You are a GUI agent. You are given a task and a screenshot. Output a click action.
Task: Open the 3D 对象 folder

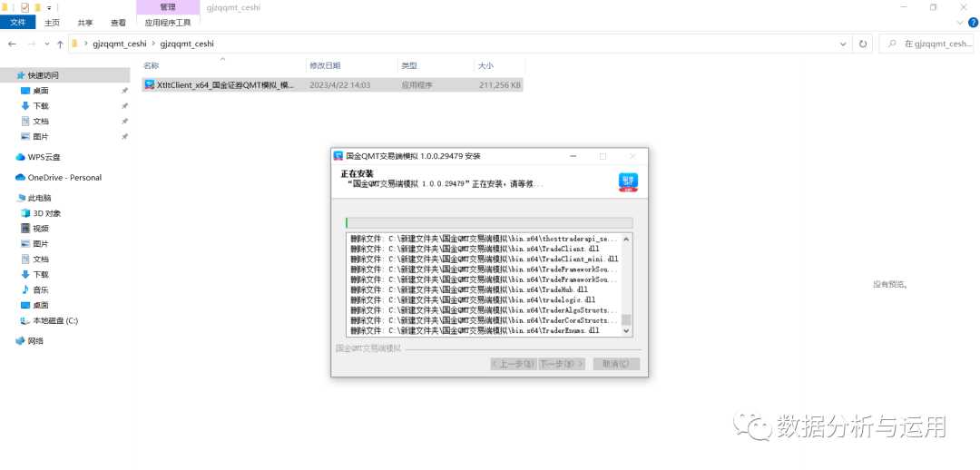coord(41,214)
